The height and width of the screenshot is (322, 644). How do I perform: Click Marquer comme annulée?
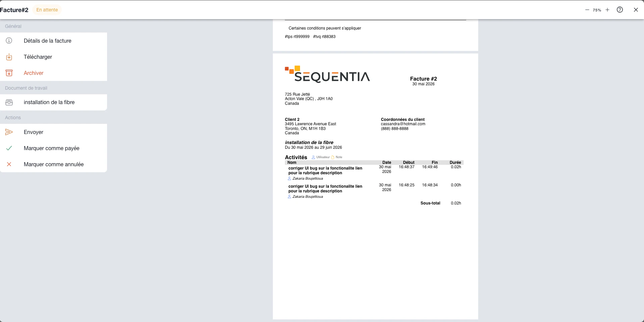tap(54, 164)
